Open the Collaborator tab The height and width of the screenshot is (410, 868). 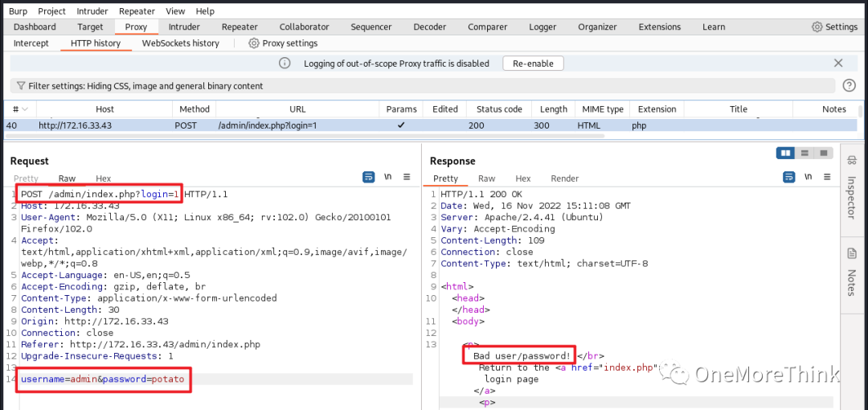coord(304,27)
